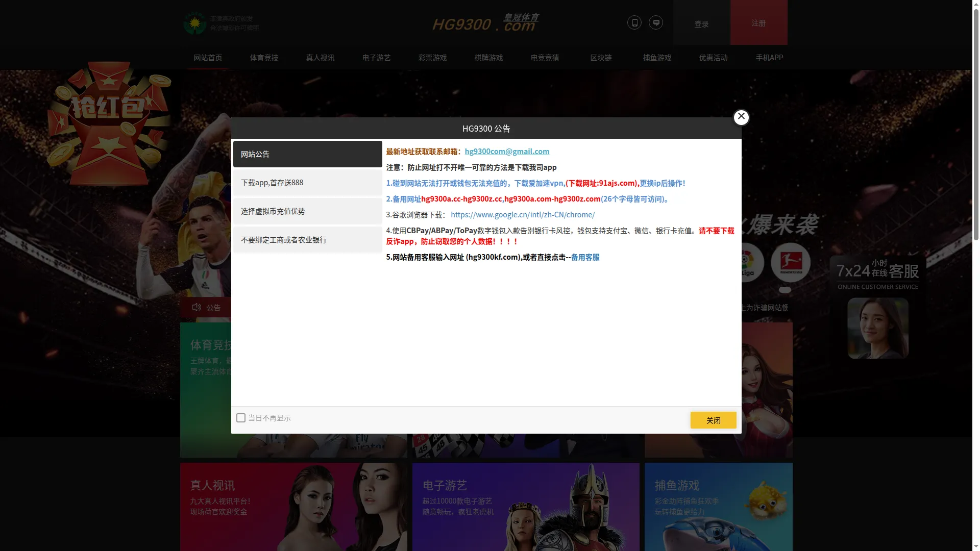Click the mobile phone icon in header
Image resolution: width=980 pixels, height=551 pixels.
(x=634, y=22)
